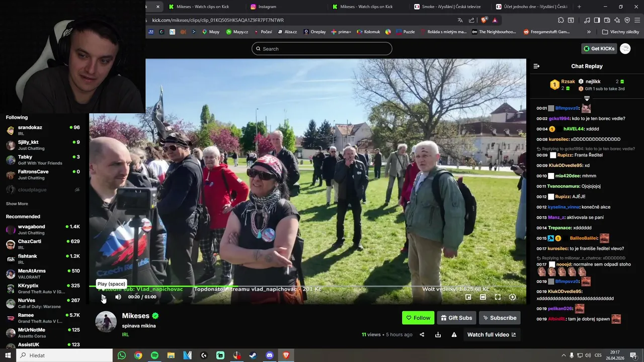Expand Following list with Show More
This screenshot has height=362, width=644.
pos(17,204)
